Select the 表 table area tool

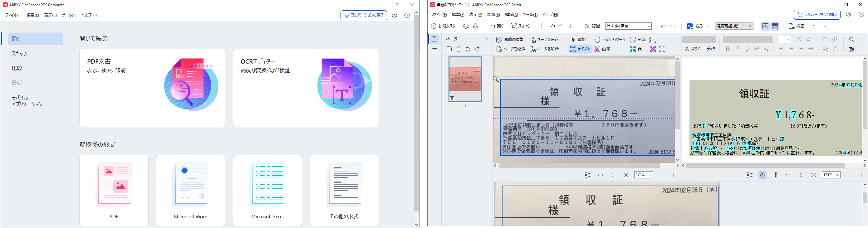tap(636, 49)
